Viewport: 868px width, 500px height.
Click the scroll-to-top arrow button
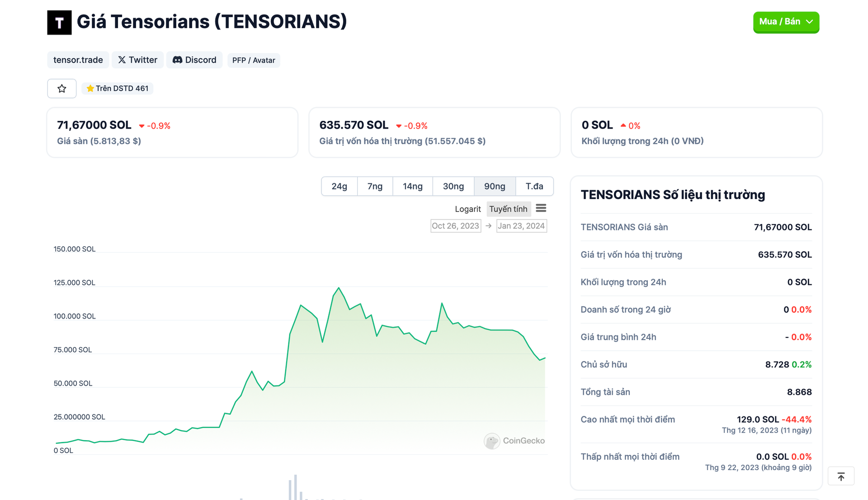pos(841,476)
